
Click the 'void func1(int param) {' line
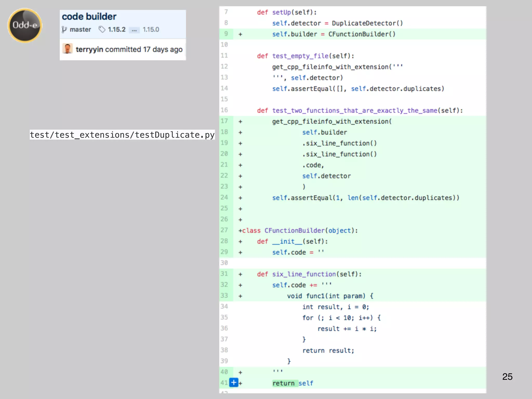click(330, 296)
